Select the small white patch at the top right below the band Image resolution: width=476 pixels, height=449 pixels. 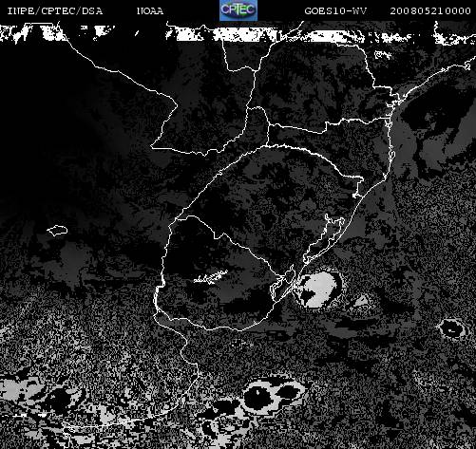[383, 55]
